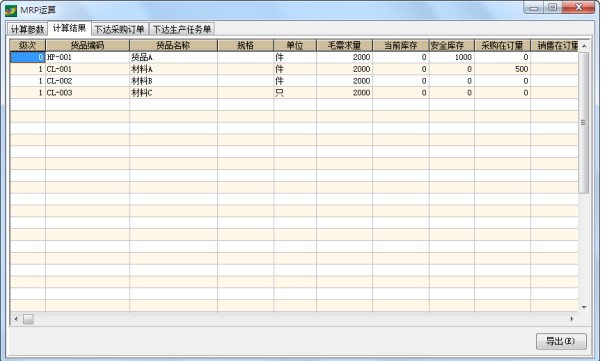Click the 货品编码 column header
The height and width of the screenshot is (361, 601).
click(x=87, y=45)
